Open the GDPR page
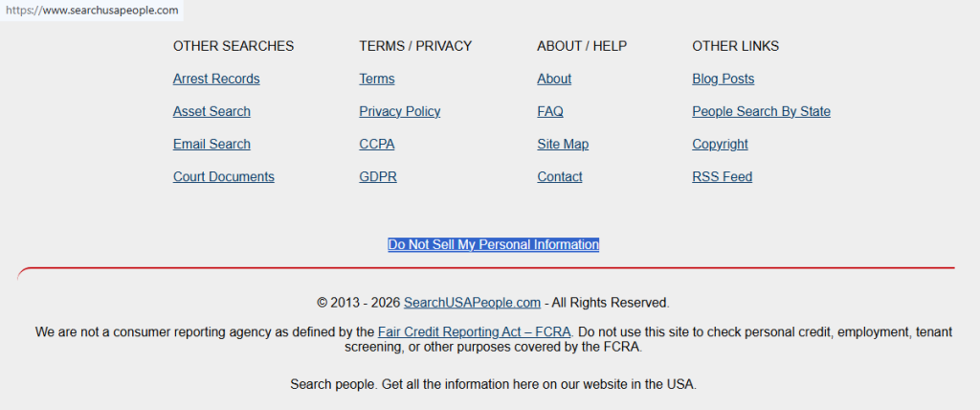Viewport: 980px width, 410px height. (x=378, y=176)
